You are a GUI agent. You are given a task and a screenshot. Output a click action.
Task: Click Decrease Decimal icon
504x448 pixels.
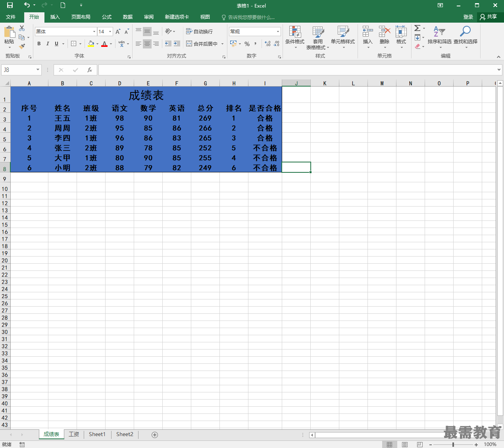point(277,44)
